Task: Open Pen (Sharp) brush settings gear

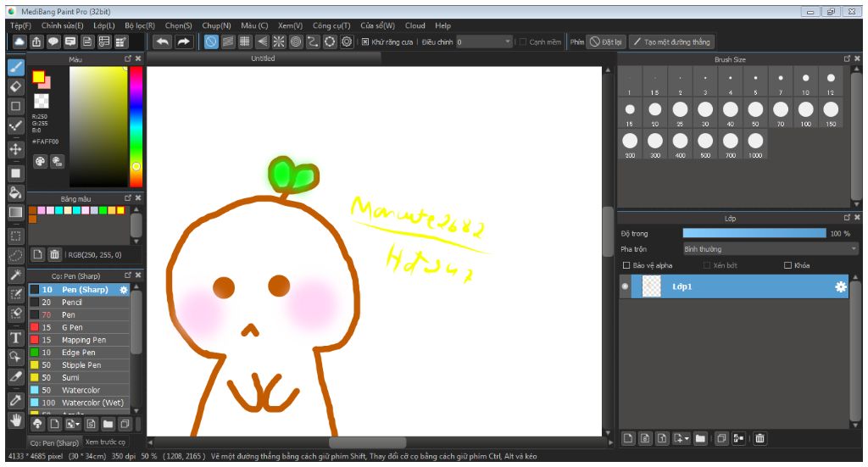Action: (x=124, y=290)
